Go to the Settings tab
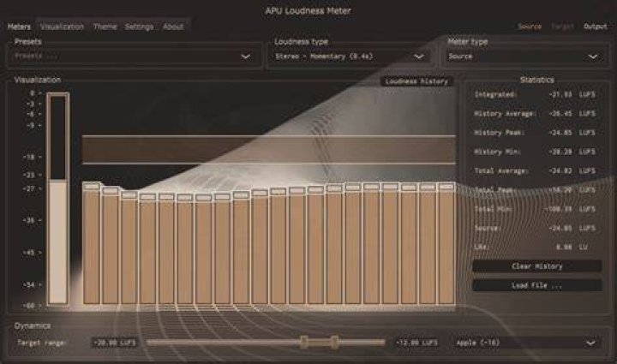 [x=139, y=27]
